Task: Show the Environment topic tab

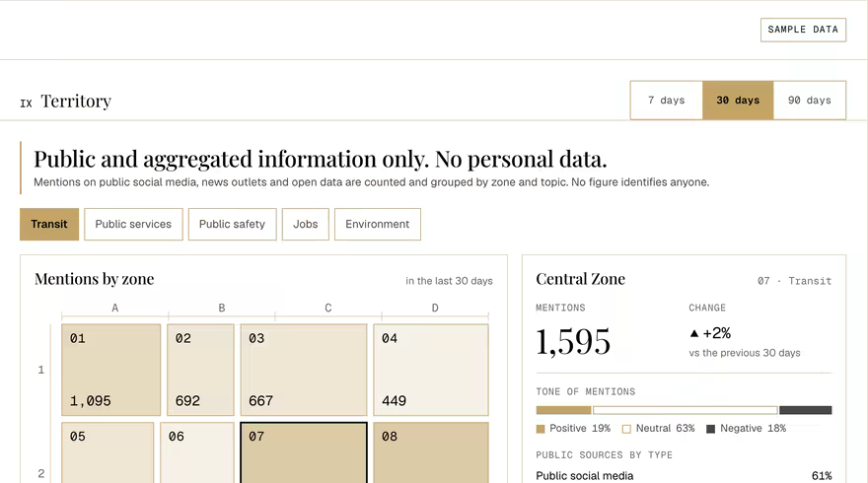Action: pos(378,224)
